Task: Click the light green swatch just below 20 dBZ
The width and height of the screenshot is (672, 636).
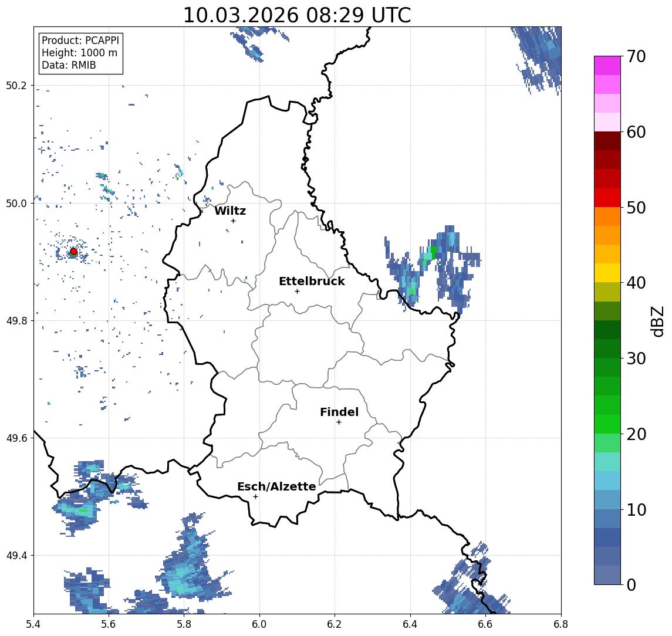Action: pyautogui.click(x=607, y=443)
